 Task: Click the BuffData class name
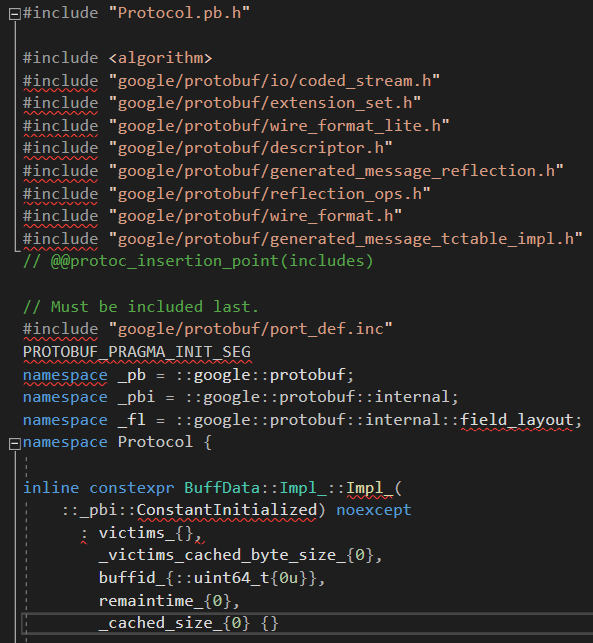pos(222,488)
